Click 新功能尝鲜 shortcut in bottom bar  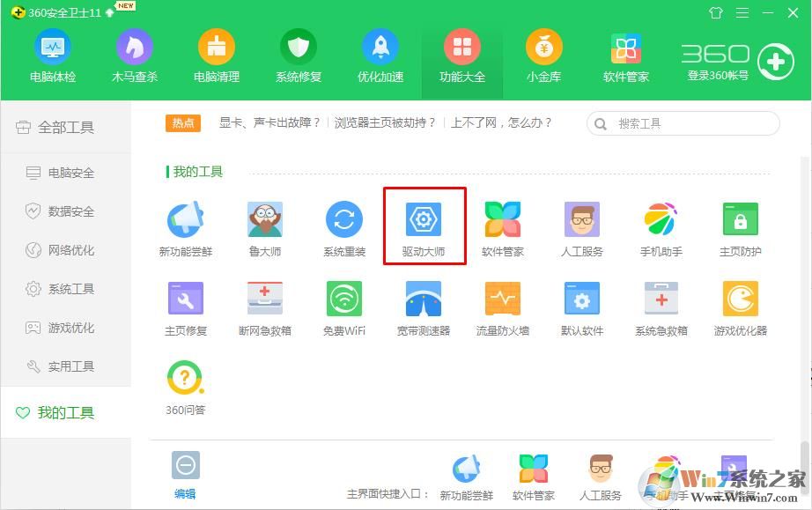(x=466, y=478)
